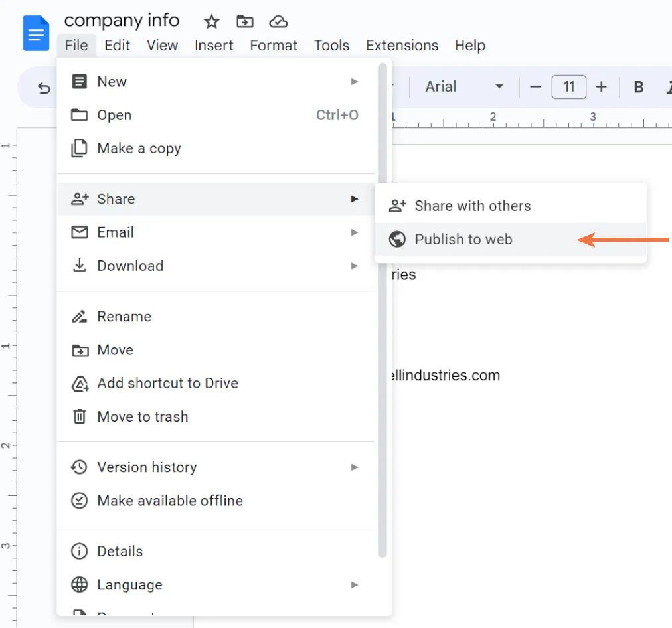
Task: Click the Email envelope icon
Action: coord(79,232)
